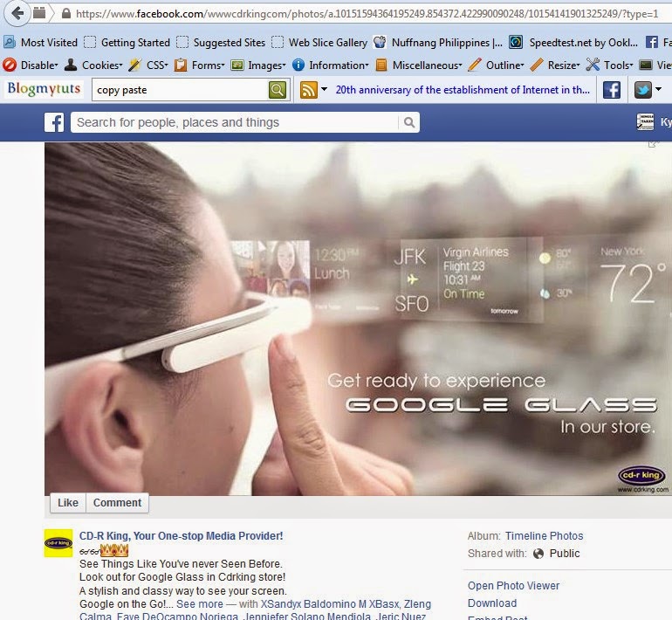Click the Resize ruler icon

point(537,65)
